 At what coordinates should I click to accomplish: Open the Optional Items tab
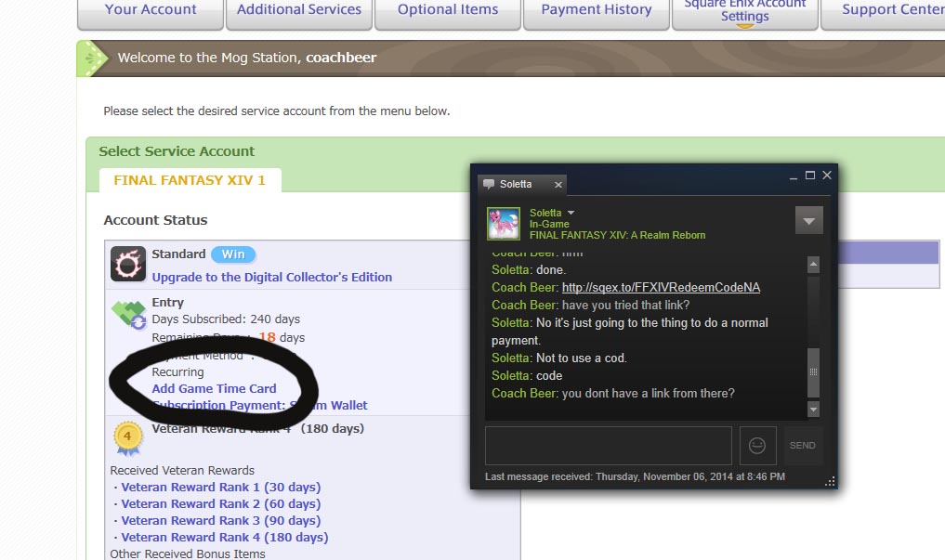pos(448,12)
